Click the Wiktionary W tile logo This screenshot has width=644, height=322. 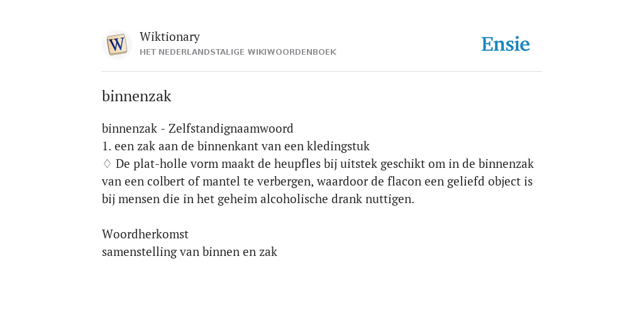(116, 45)
